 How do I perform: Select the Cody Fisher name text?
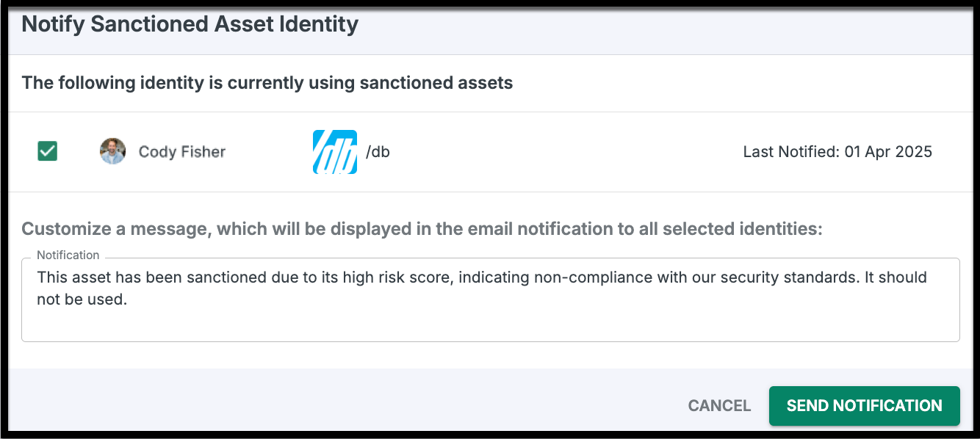tap(181, 152)
